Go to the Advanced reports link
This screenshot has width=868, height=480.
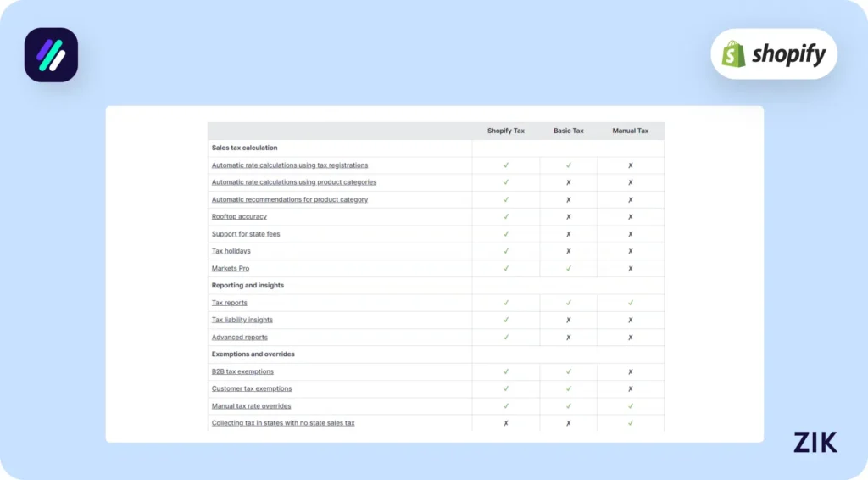240,338
